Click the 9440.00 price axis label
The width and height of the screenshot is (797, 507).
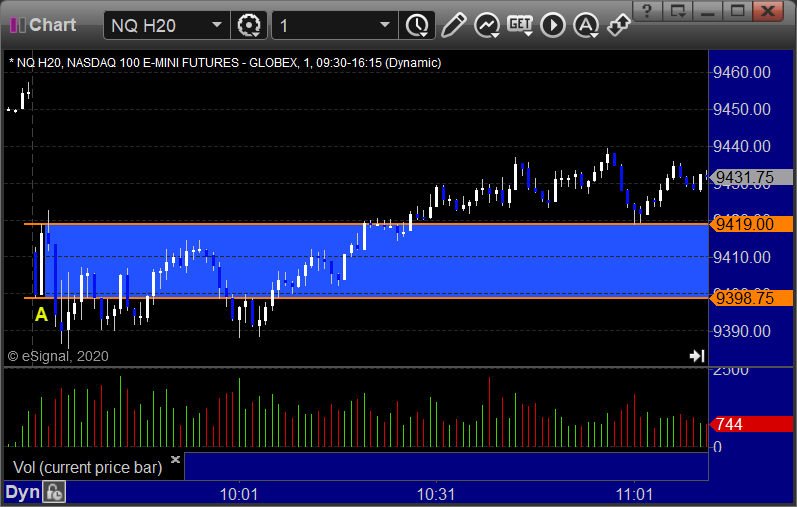[x=742, y=146]
